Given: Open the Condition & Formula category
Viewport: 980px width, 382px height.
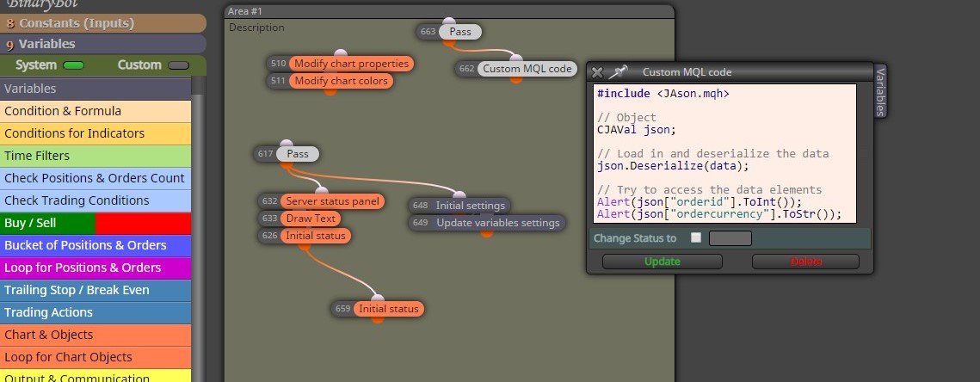Looking at the screenshot, I should click(96, 111).
